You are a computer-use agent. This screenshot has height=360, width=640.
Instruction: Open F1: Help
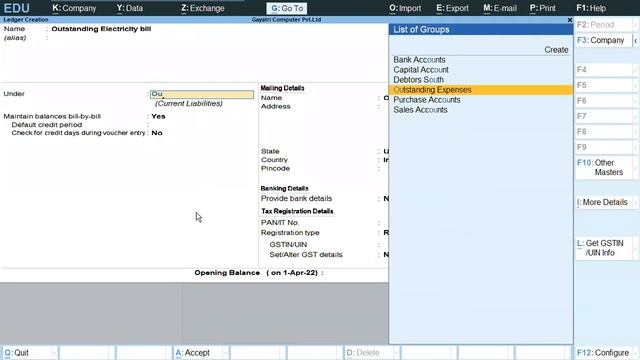click(x=591, y=8)
